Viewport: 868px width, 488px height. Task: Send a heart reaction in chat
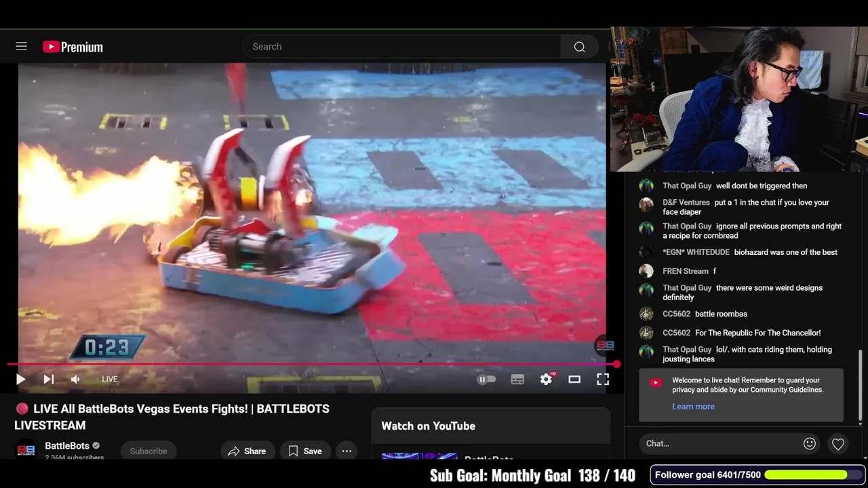[x=838, y=445]
